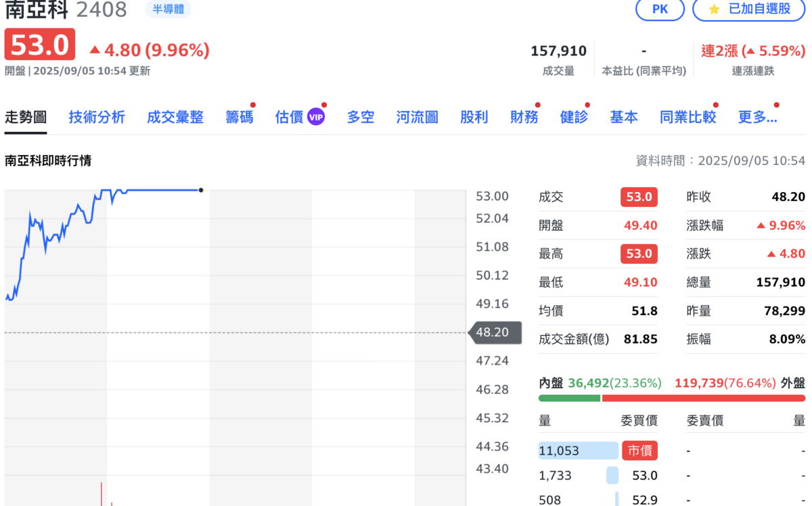Viewport: 812px width, 506px height.
Task: Open the 健診 tab
Action: click(x=574, y=116)
